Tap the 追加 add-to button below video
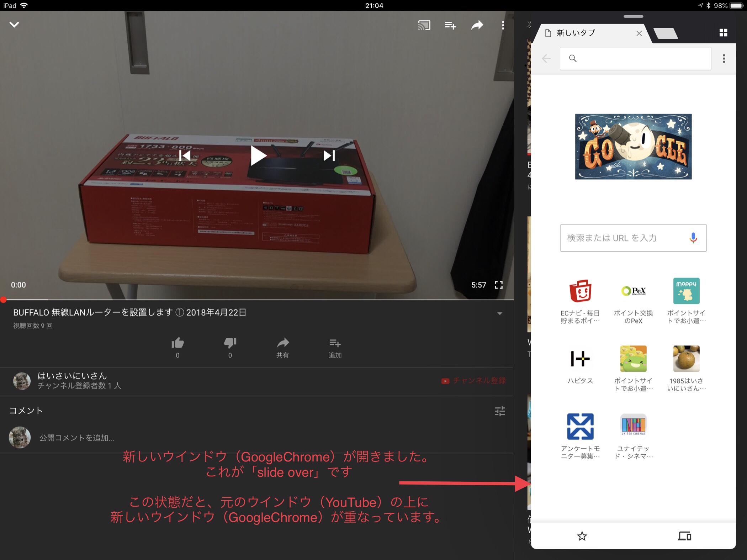 (x=335, y=348)
